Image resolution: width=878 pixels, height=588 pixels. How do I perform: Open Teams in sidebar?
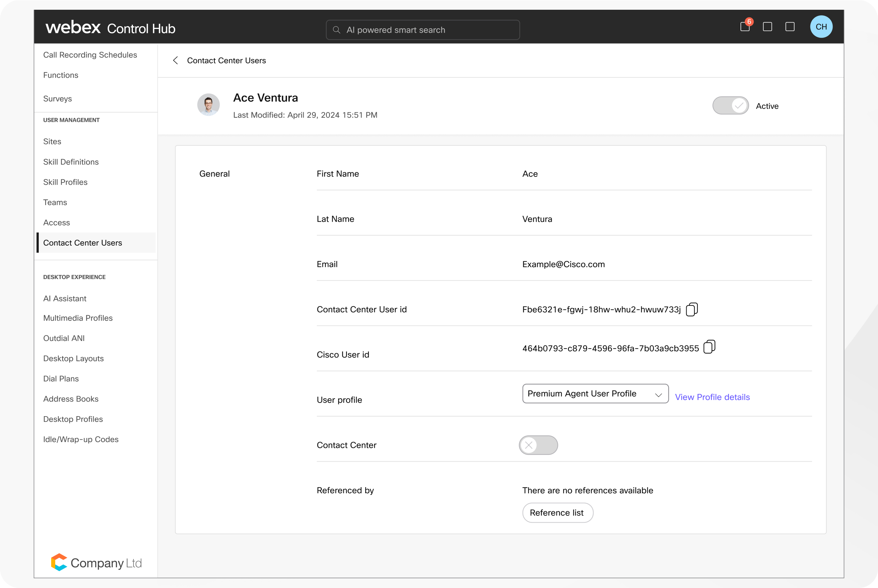55,202
